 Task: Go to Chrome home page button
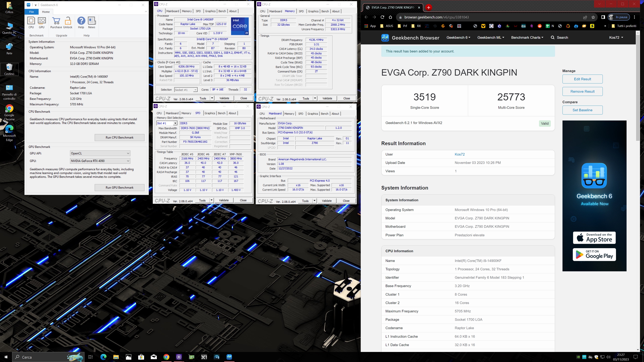point(390,17)
